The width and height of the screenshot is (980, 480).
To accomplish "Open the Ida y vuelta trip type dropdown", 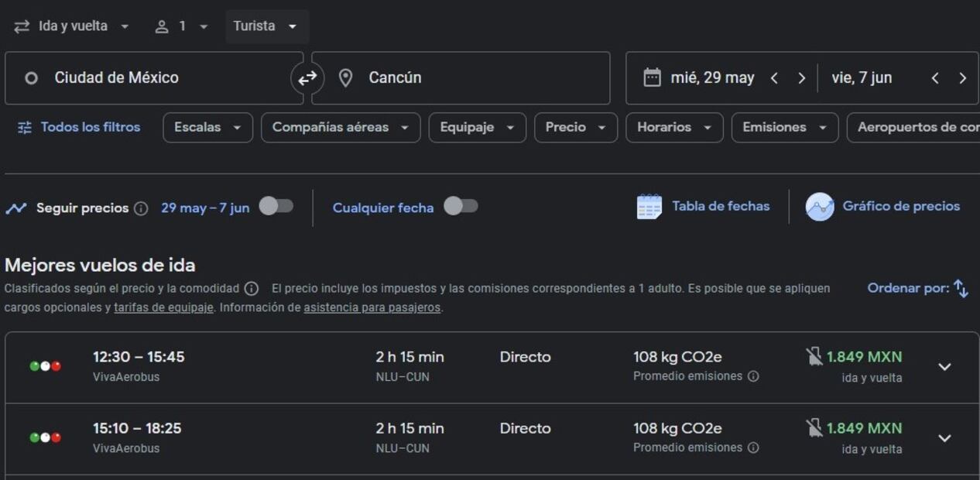I will (x=72, y=26).
